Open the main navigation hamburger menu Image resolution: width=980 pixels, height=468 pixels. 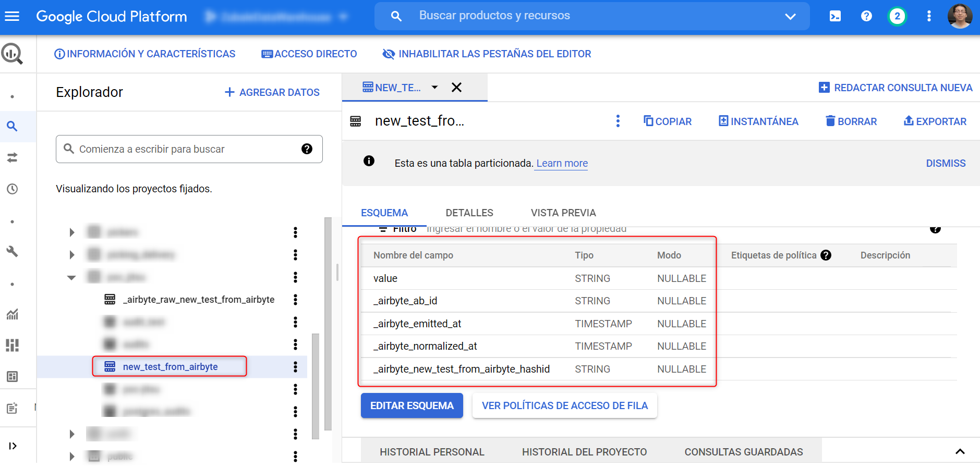[x=12, y=16]
